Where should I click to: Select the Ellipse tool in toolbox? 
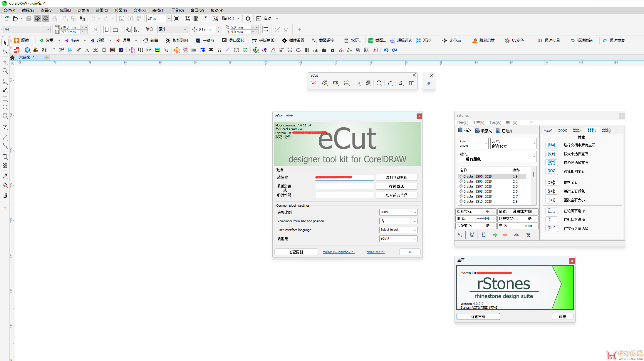pos(5,107)
